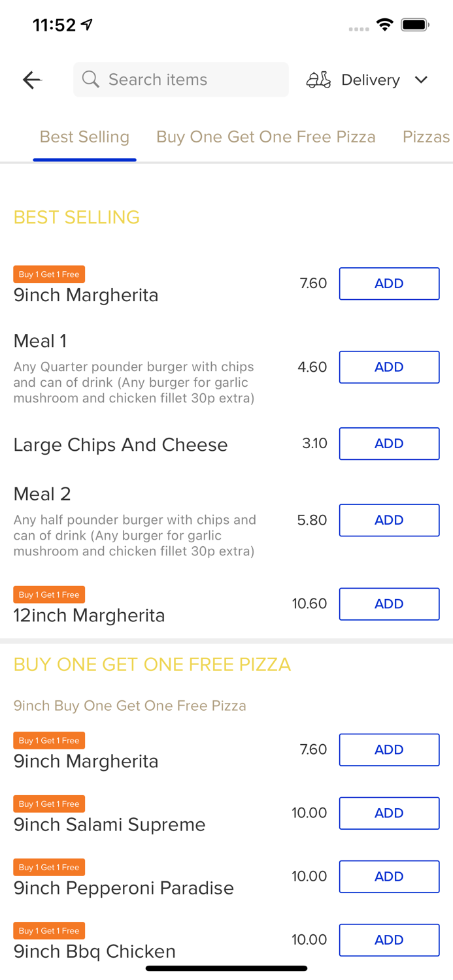The image size is (453, 980).
Task: Add 12inch Margherita to the cart
Action: point(389,604)
